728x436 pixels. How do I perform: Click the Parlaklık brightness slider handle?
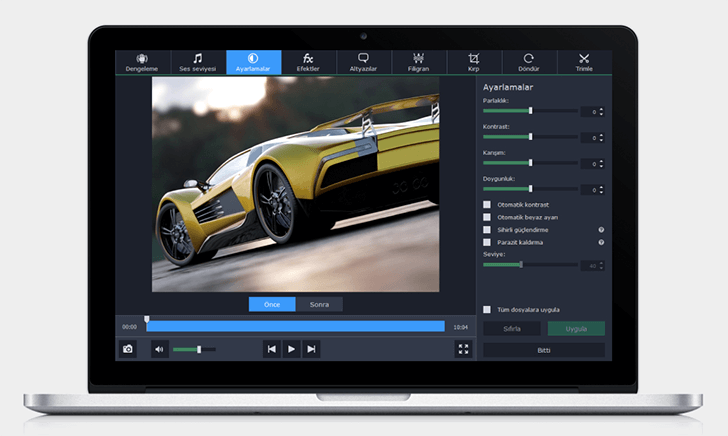point(531,111)
